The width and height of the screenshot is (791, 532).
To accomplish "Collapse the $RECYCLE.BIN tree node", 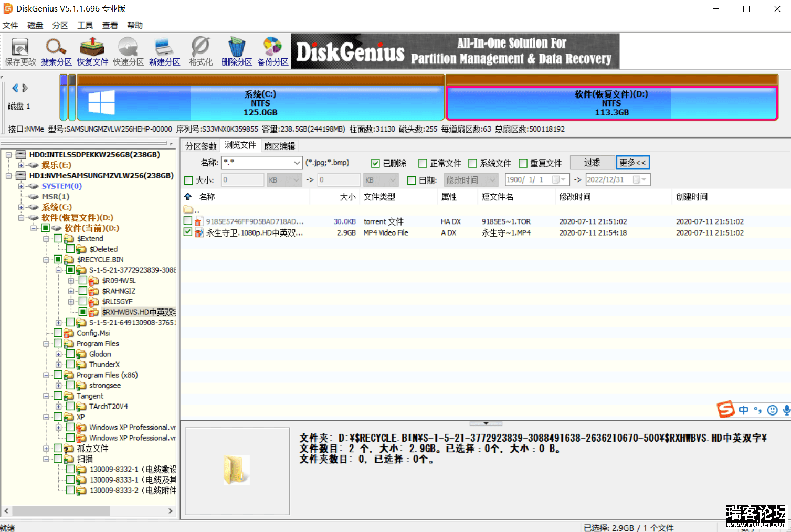I will 46,260.
